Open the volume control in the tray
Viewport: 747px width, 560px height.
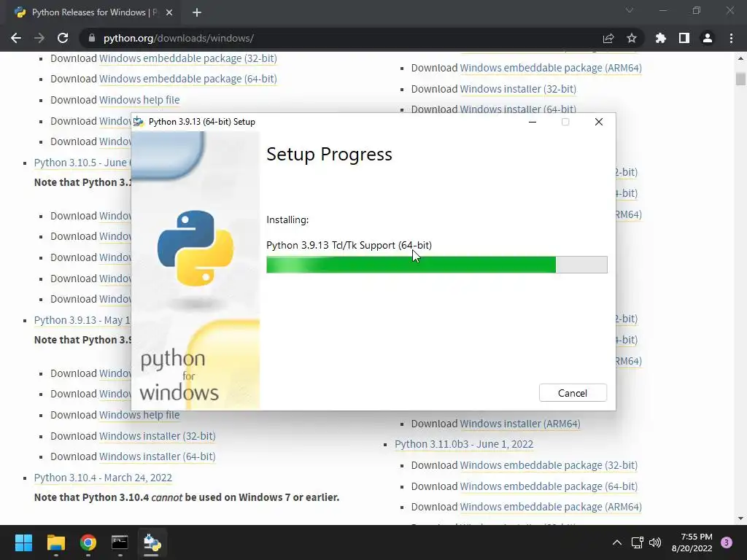[655, 542]
